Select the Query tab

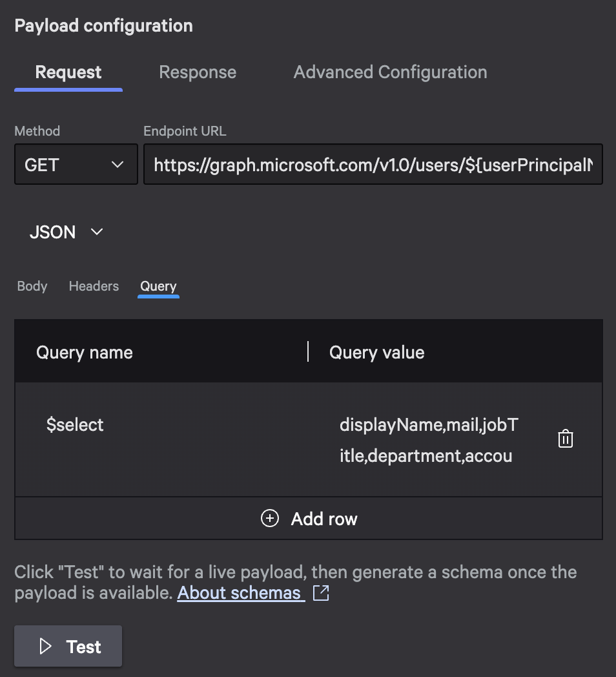tap(158, 286)
